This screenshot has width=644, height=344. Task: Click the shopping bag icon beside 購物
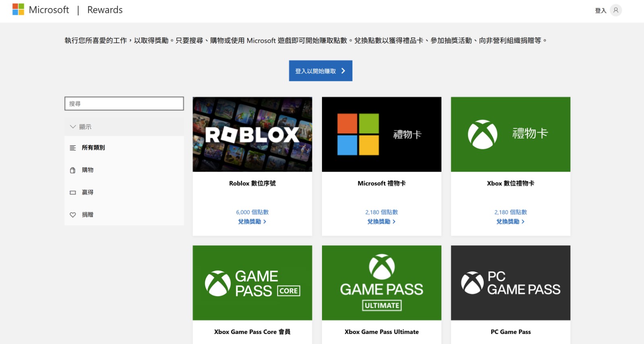click(x=73, y=170)
